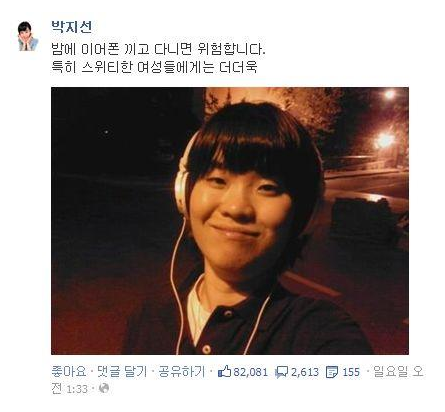This screenshot has width=445, height=412.
Task: Click the bright streetlight in the photo
Action: (385, 140)
